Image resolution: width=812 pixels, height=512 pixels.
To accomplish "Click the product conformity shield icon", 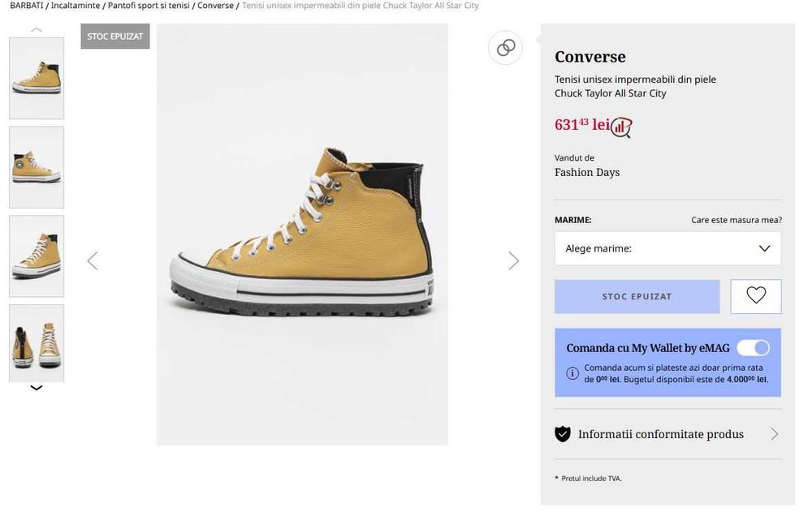I will 562,434.
